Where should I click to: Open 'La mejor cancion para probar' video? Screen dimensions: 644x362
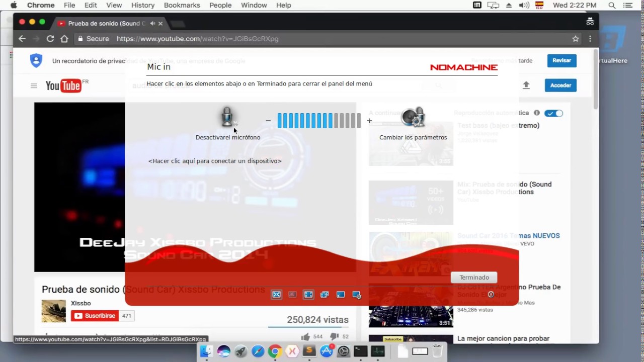pyautogui.click(x=503, y=339)
